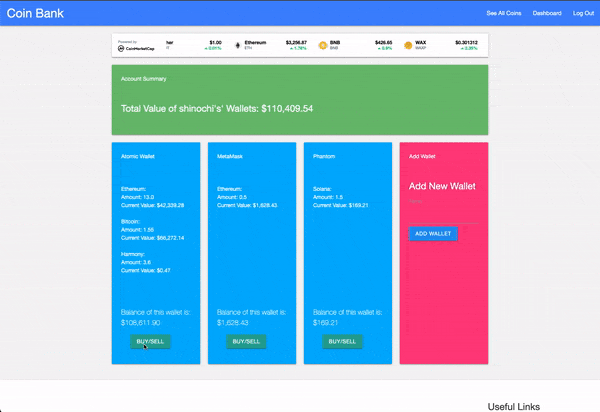Click the BNB coin icon in the ticker
Image resolution: width=600 pixels, height=412 pixels.
pyautogui.click(x=323, y=46)
